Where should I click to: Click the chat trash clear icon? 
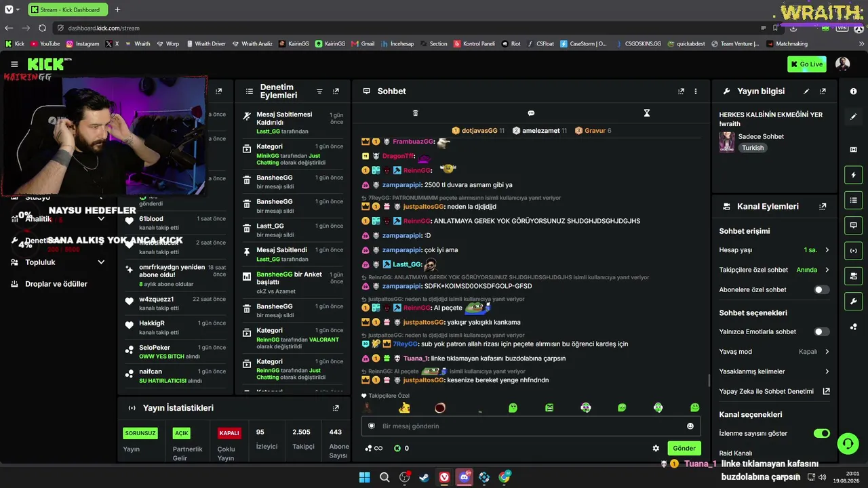coord(416,113)
